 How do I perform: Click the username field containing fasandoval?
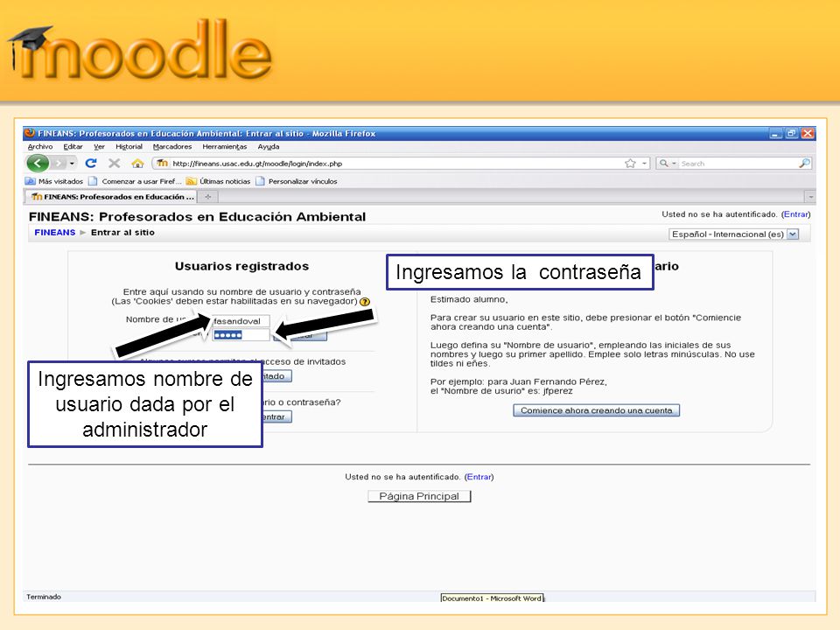click(241, 321)
